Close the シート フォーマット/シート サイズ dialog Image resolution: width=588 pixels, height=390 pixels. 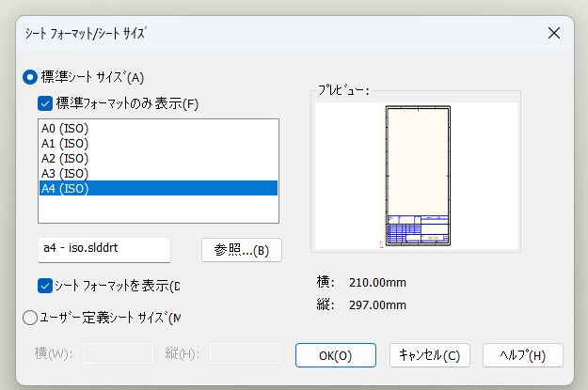554,33
